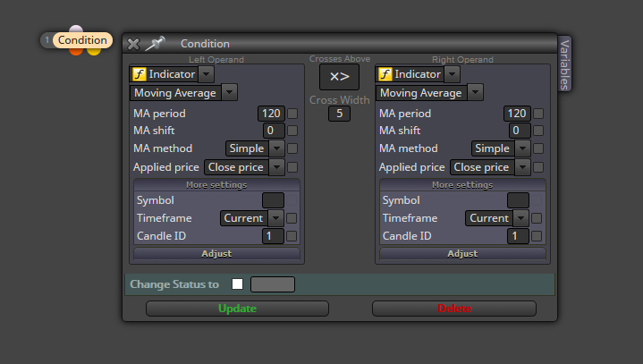643x364 pixels.
Task: Collapse right operand More settings header
Action: 462,185
